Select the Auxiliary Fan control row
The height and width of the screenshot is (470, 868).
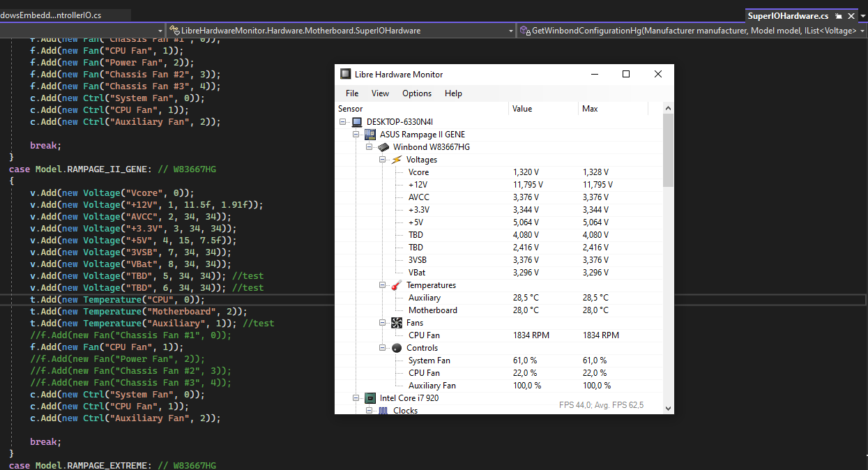499,386
